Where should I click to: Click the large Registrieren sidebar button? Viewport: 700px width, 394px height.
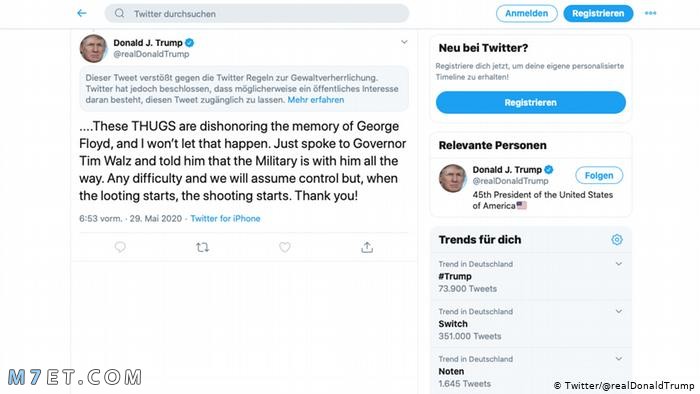(531, 103)
